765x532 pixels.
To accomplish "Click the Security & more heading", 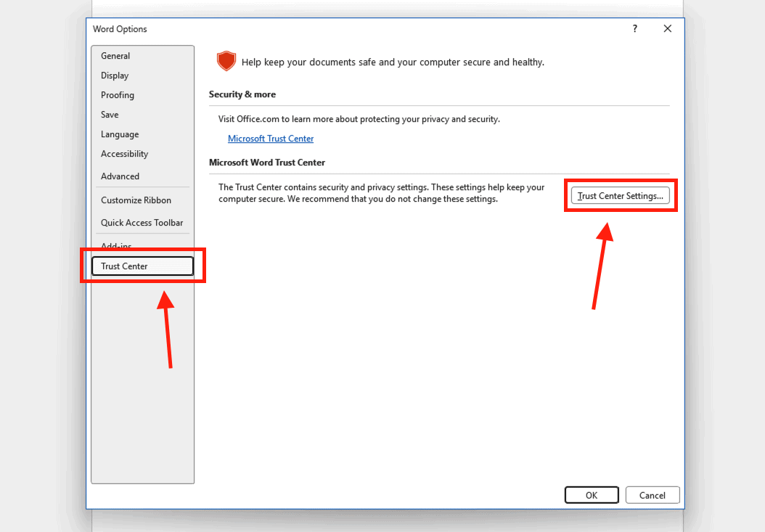I will tap(242, 94).
